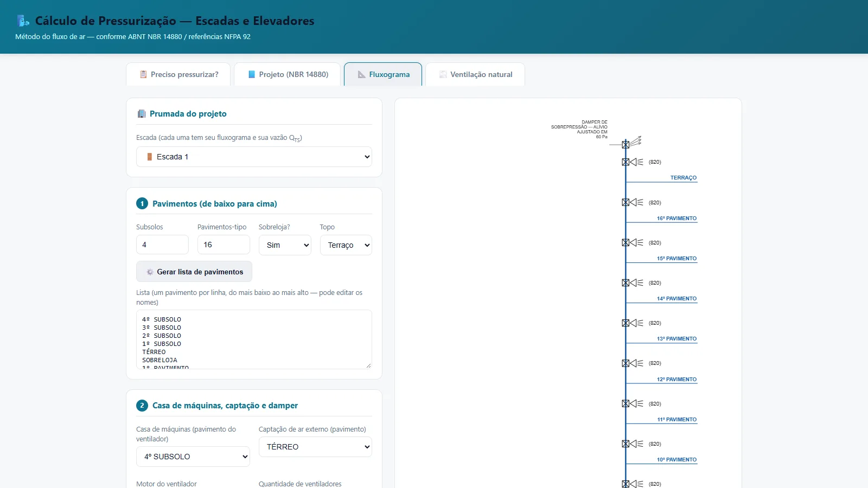Expand the Topo dropdown showing Terraço
Screen dimensions: 868x488
point(346,245)
